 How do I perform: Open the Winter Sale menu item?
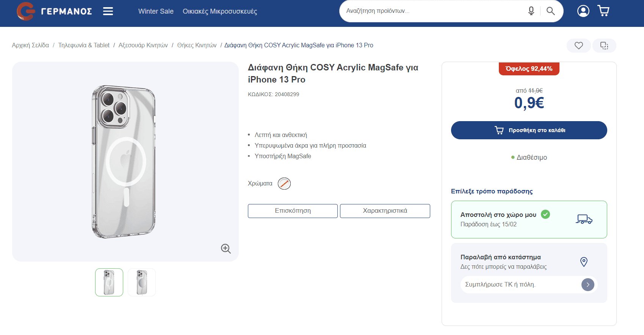[156, 11]
